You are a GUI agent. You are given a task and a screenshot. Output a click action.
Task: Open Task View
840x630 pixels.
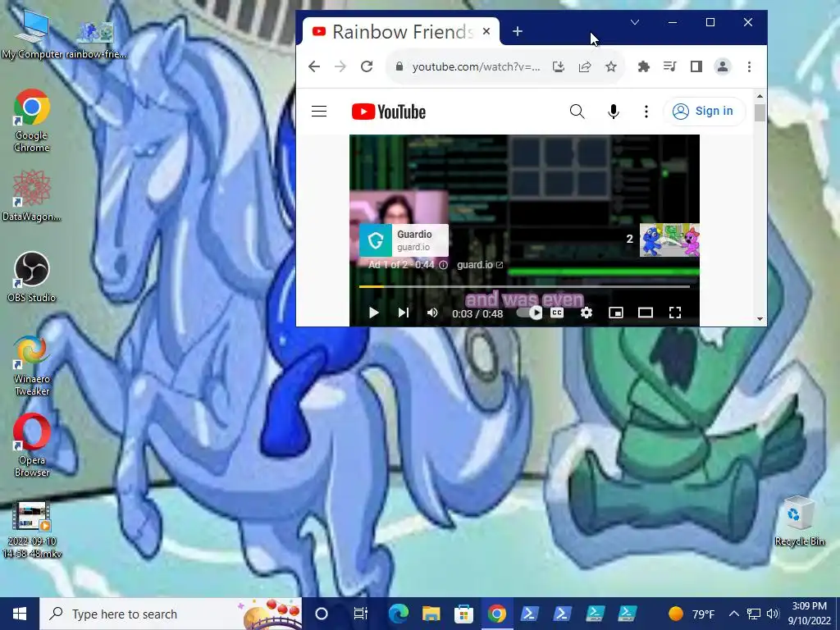[x=361, y=614]
